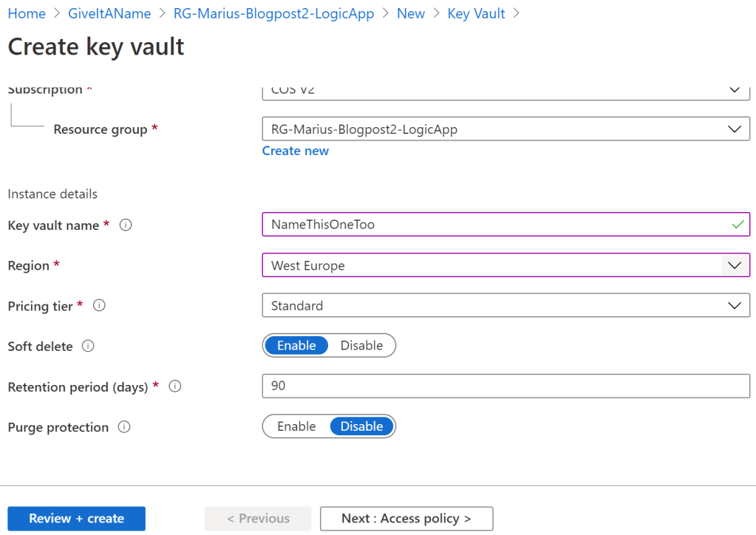Enable soft delete option
The width and height of the screenshot is (756, 535).
[x=296, y=346]
